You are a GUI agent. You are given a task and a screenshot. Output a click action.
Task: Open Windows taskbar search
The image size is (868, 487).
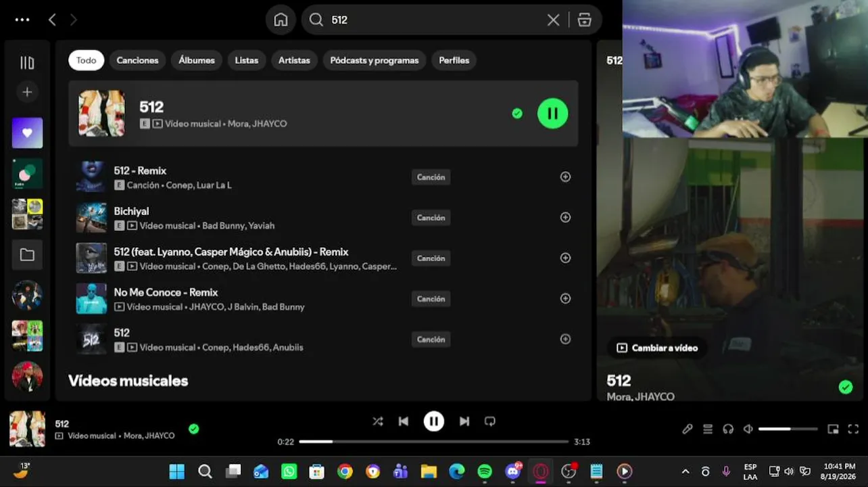[x=206, y=471]
